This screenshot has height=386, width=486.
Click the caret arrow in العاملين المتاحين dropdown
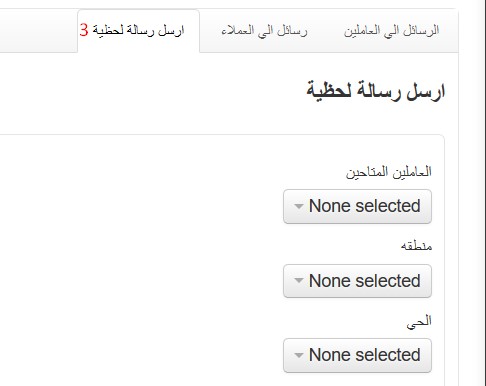coord(299,206)
